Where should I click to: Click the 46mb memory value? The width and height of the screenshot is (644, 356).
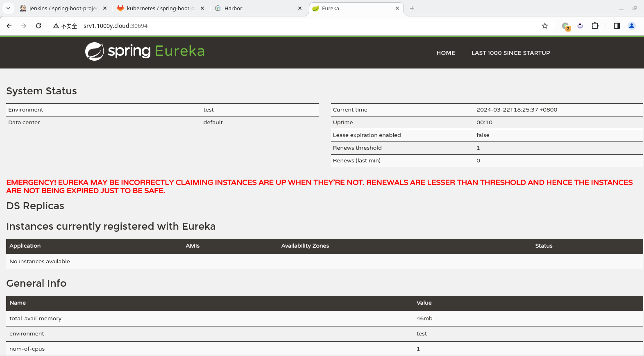pyautogui.click(x=424, y=318)
